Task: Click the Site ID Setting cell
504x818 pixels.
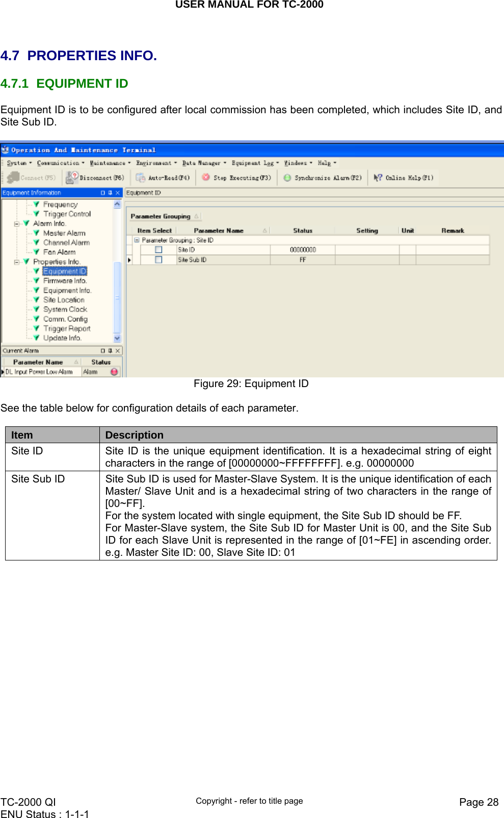Action: coord(367,250)
